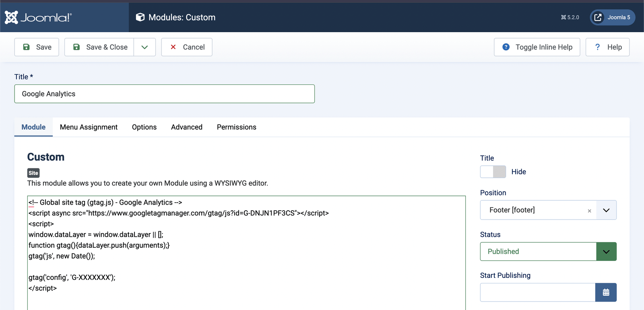Open the Permissions tab
The width and height of the screenshot is (644, 310).
pos(237,127)
